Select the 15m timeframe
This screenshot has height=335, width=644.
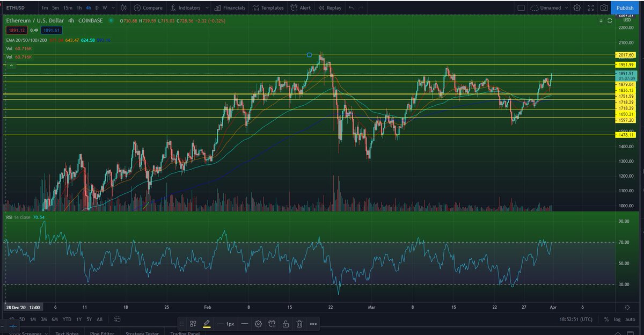click(68, 8)
